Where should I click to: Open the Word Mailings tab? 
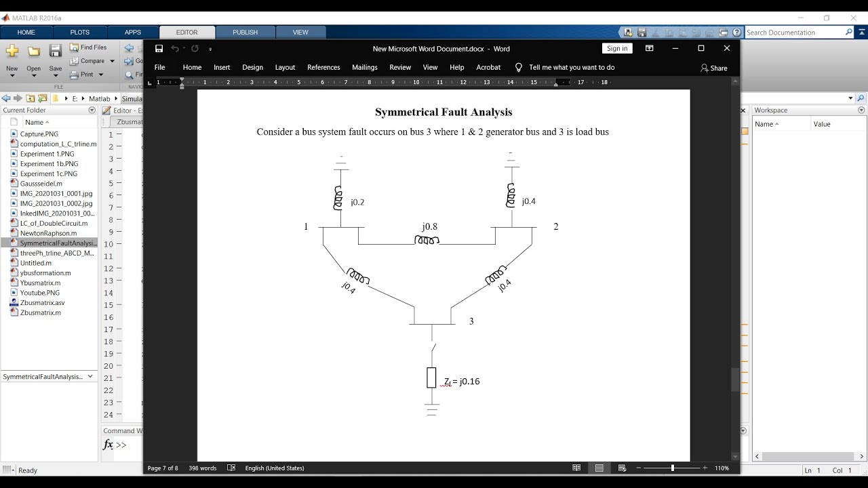click(365, 68)
